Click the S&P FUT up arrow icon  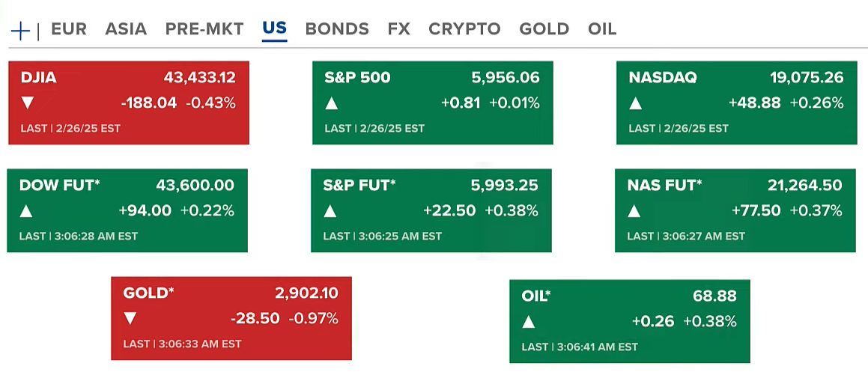tap(330, 211)
